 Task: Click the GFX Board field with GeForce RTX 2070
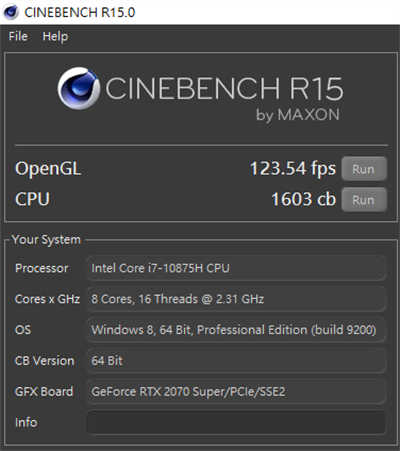[236, 391]
